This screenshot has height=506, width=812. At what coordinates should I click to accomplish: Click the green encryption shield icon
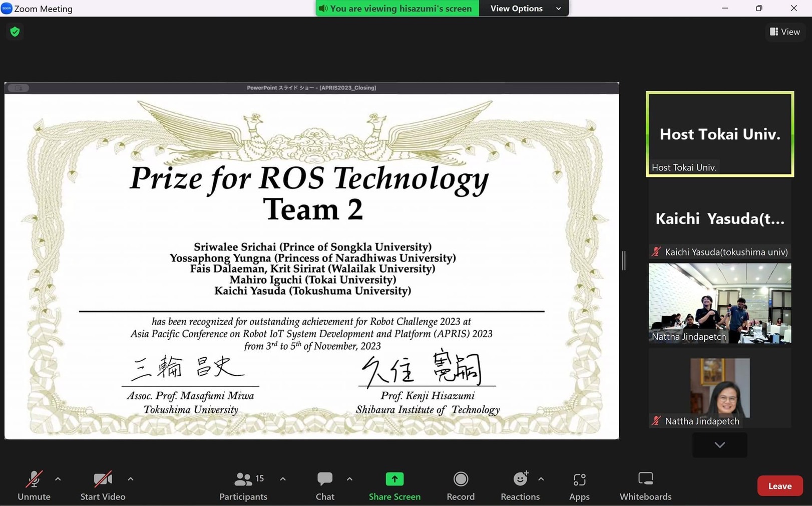(15, 32)
